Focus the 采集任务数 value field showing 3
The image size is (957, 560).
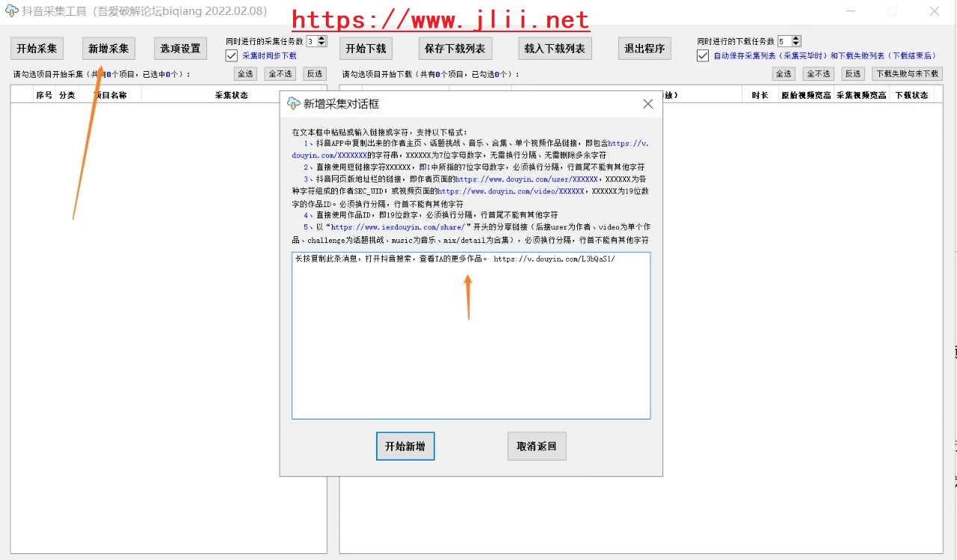pyautogui.click(x=312, y=41)
